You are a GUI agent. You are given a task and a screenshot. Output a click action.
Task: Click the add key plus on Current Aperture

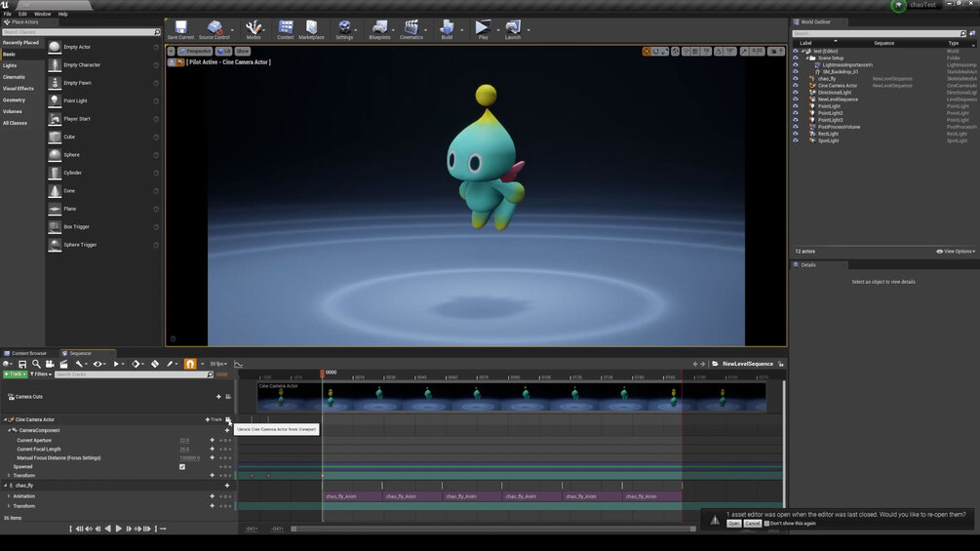(x=212, y=441)
